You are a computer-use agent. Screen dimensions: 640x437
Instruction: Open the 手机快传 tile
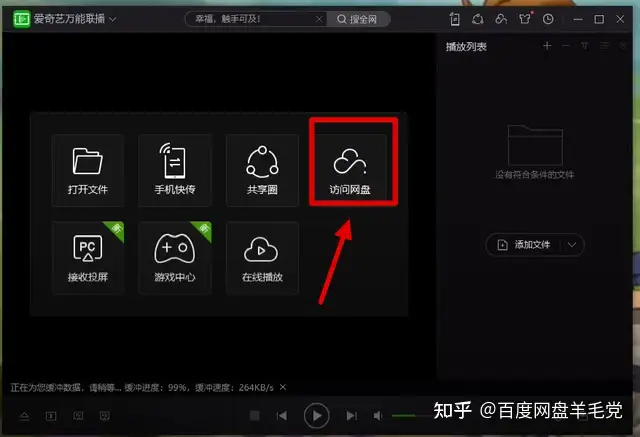click(175, 170)
